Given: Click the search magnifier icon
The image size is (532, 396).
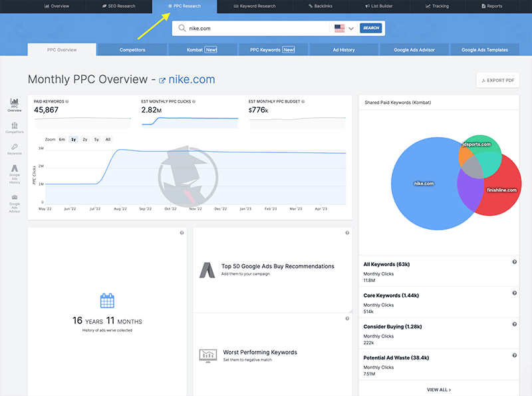Looking at the screenshot, I should click(x=182, y=28).
